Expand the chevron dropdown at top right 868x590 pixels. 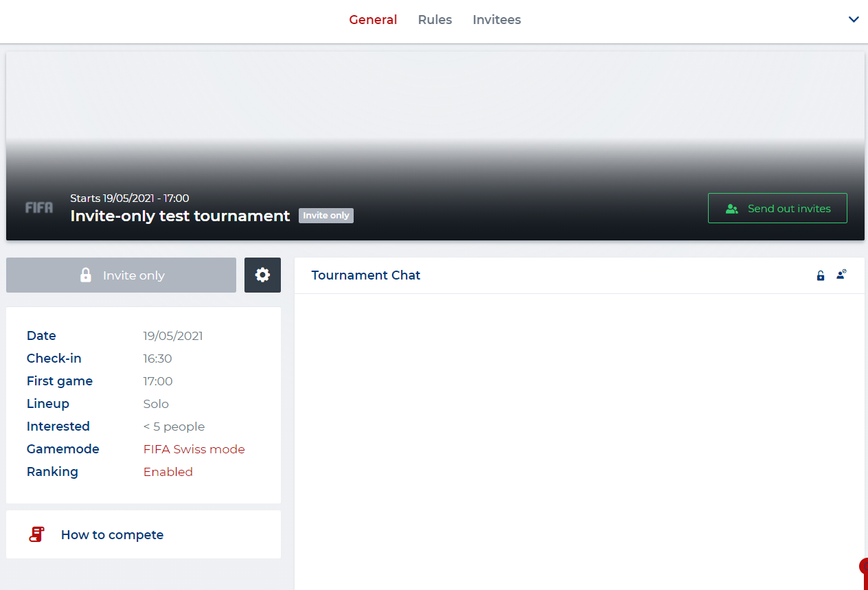pyautogui.click(x=854, y=20)
